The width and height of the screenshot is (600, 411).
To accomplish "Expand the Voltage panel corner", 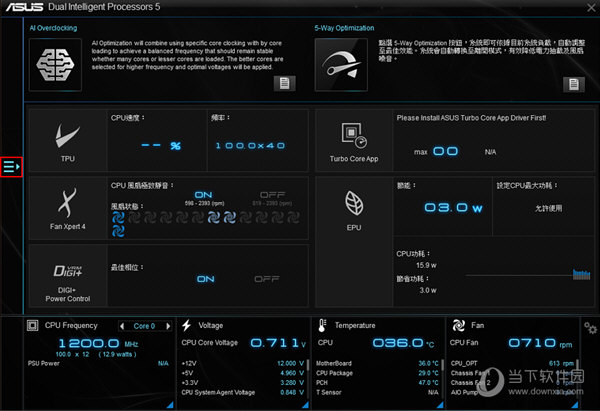I will 305,405.
